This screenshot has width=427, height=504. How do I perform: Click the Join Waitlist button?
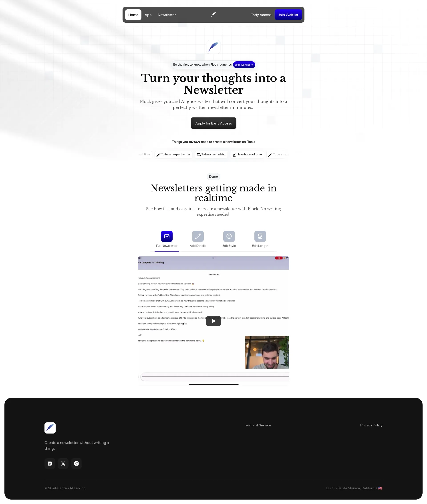pos(288,14)
